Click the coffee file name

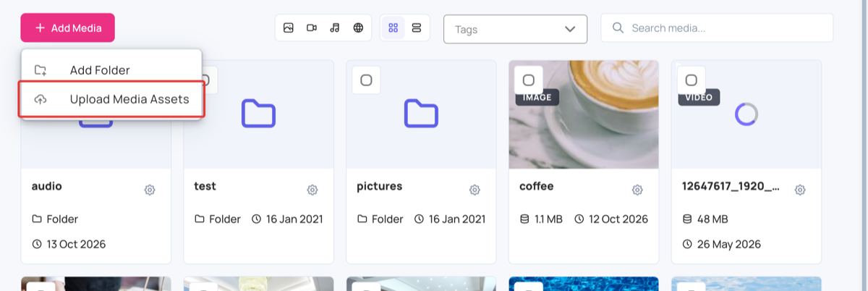tap(537, 186)
